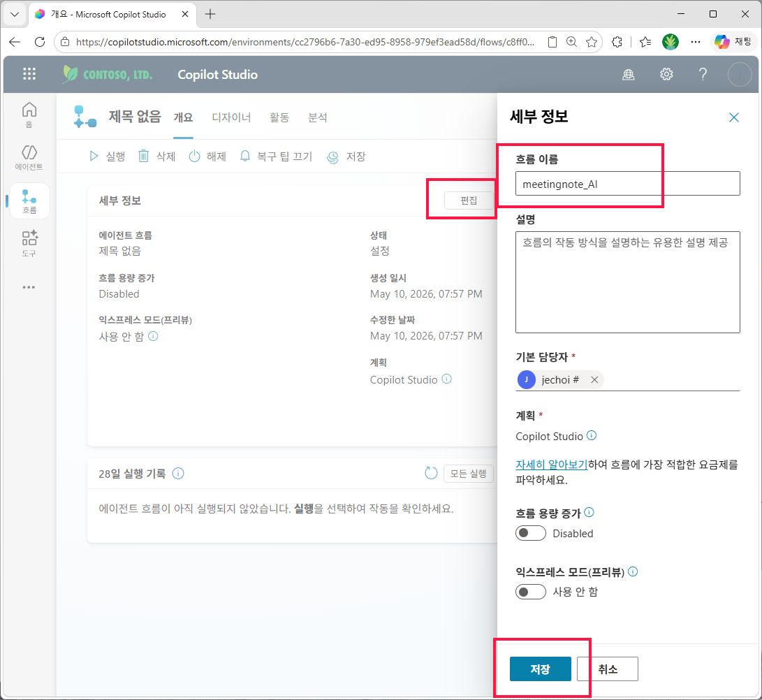
Task: Click info icon beside 계획 Copilot Studio in panel
Action: [592, 435]
